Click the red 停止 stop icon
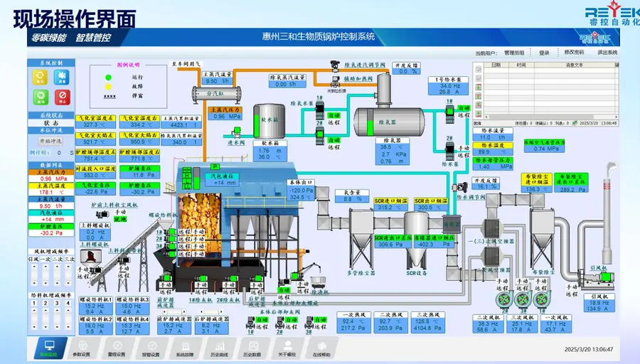 tap(62, 97)
